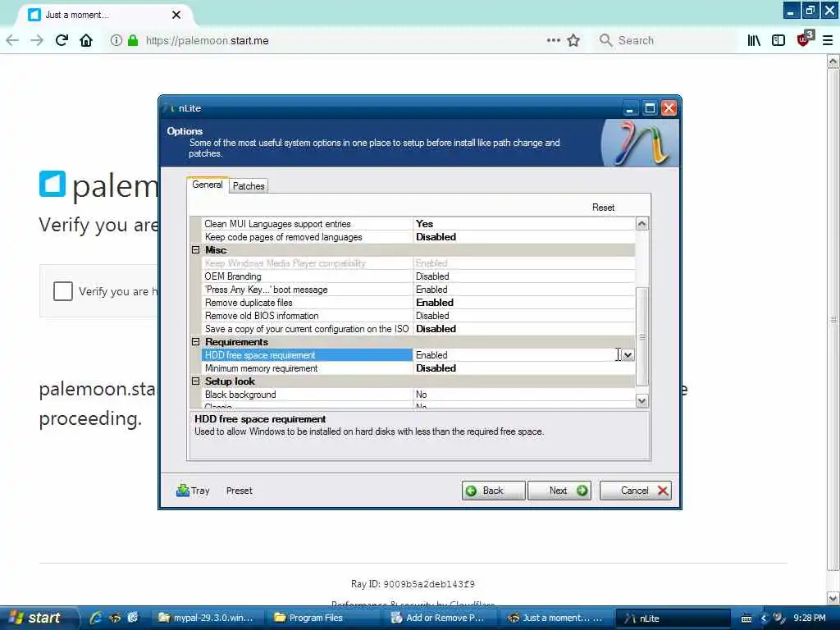Collapse the Setup look section
Viewport: 840px width, 630px height.
(195, 381)
